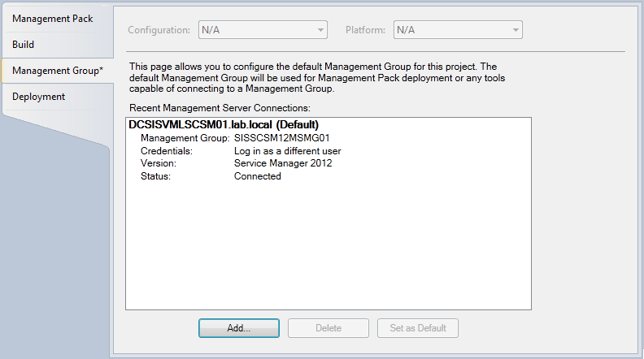
Task: Click the Recent Management Server Connections label
Action: pyautogui.click(x=220, y=107)
